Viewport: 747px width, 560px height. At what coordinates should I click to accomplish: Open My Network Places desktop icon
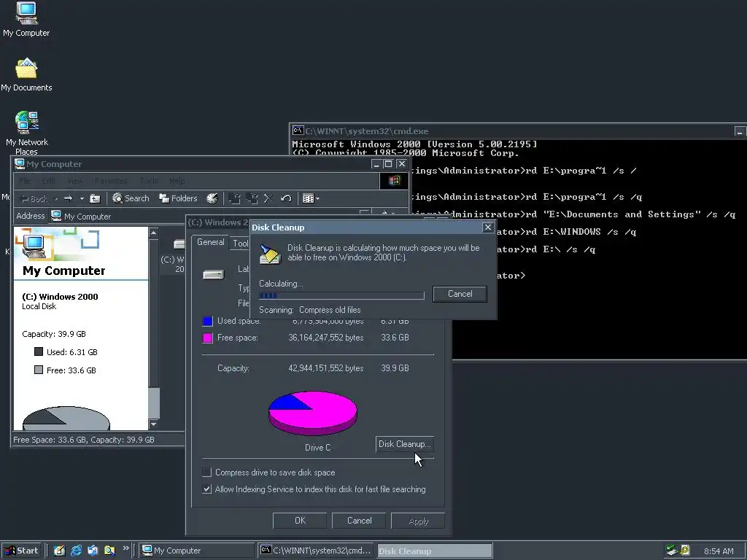[27, 133]
